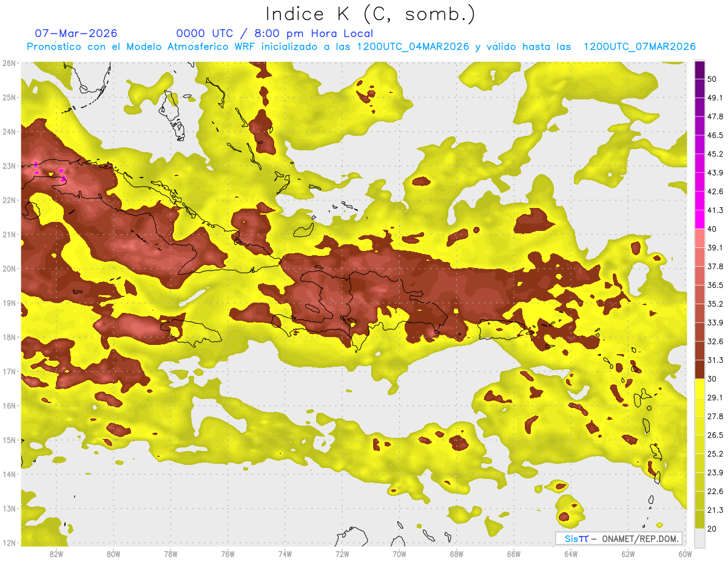
Task: Select the '15N' latitude label
Action: coord(9,440)
